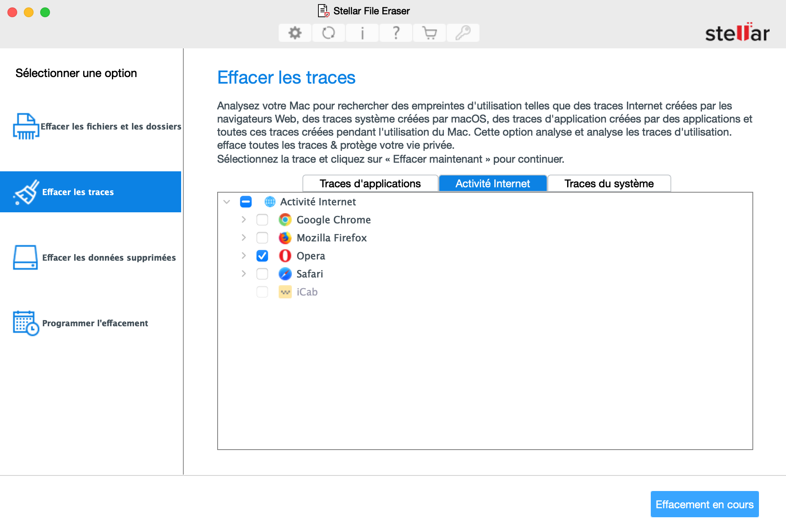786x532 pixels.
Task: Click the Activité Internet tree root label
Action: (318, 202)
